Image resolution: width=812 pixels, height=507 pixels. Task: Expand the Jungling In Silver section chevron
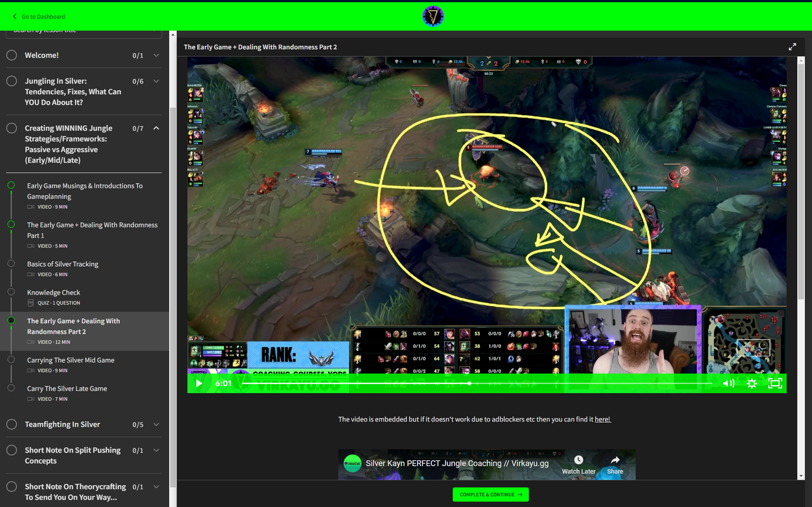[x=156, y=81]
